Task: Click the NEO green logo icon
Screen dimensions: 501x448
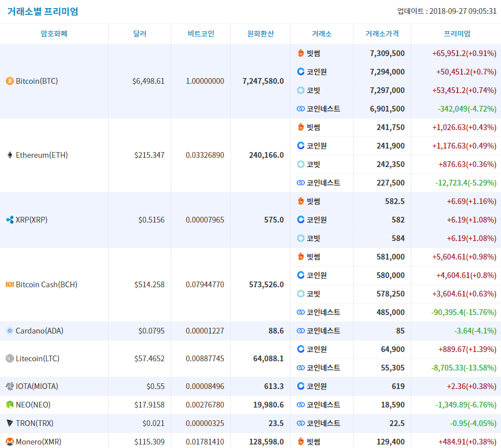Action: pos(10,405)
